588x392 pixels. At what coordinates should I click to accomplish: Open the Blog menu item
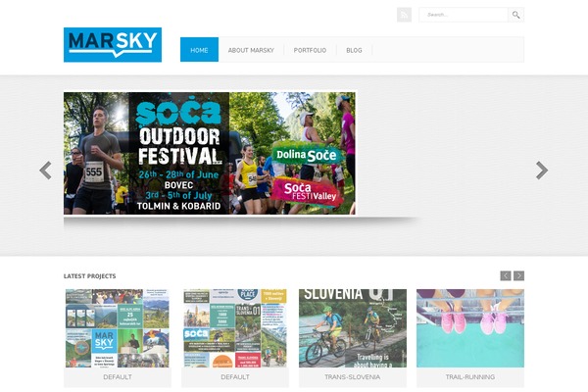[x=354, y=50]
